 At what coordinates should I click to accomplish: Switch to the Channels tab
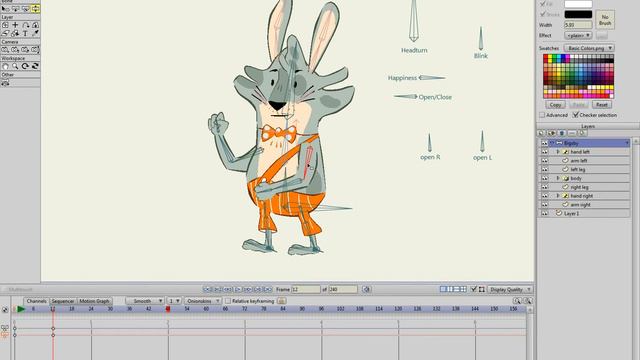click(x=36, y=301)
